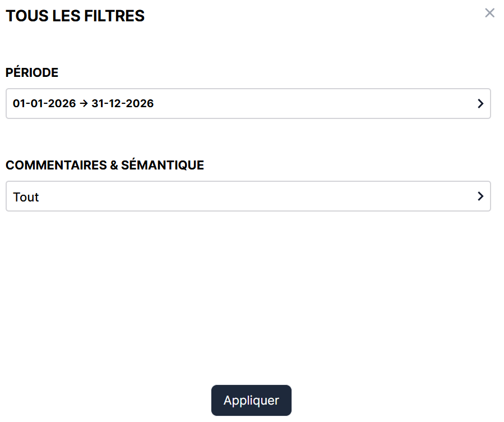The image size is (504, 422).
Task: Click the end date 31-12-2026
Action: [122, 104]
